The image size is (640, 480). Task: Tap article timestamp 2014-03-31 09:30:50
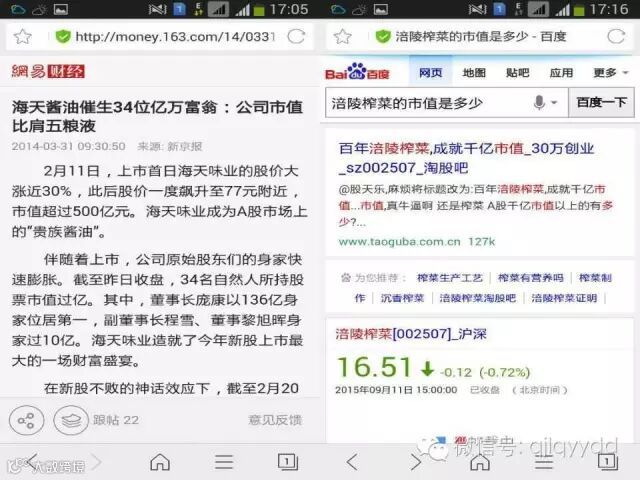pos(69,147)
